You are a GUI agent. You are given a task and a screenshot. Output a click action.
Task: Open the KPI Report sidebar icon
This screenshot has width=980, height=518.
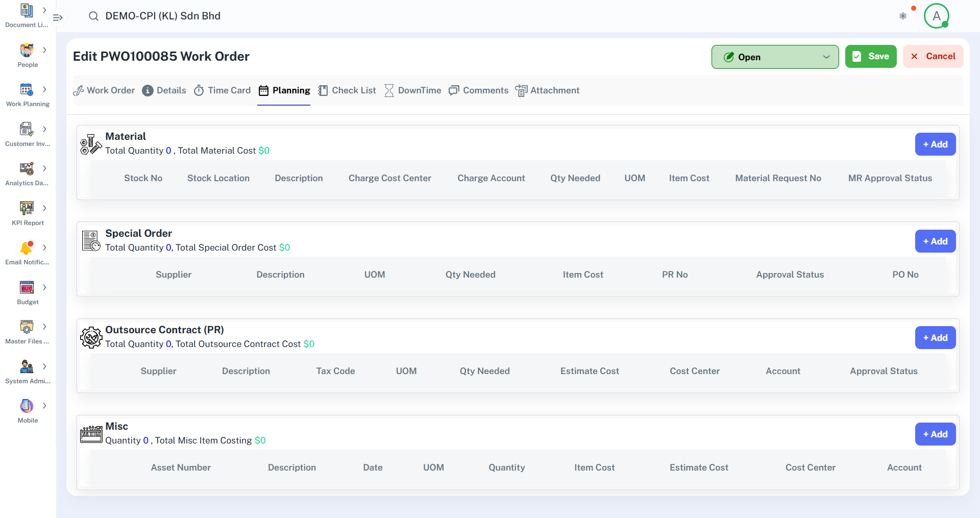(27, 208)
